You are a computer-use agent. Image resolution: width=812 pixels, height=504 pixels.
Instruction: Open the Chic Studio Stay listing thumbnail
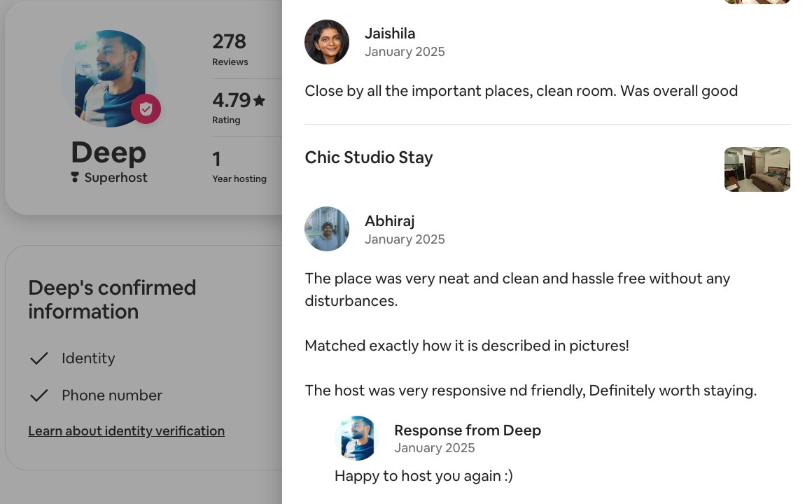pos(757,169)
